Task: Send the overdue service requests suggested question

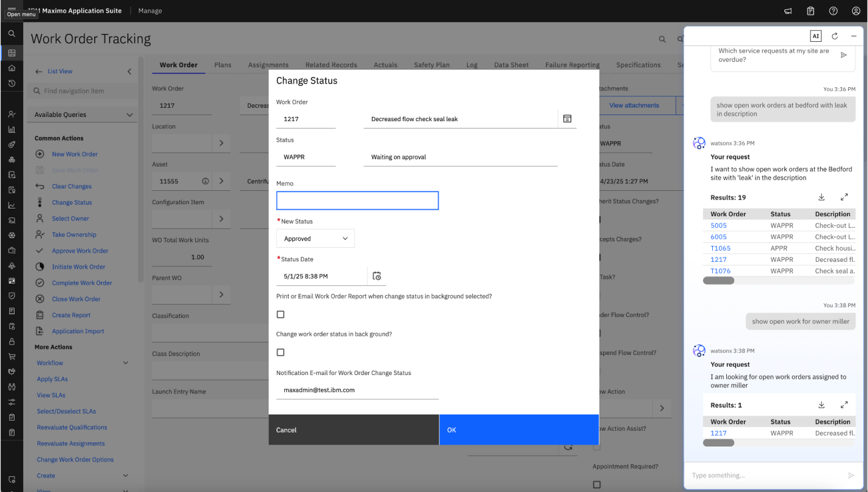Action: click(x=843, y=55)
